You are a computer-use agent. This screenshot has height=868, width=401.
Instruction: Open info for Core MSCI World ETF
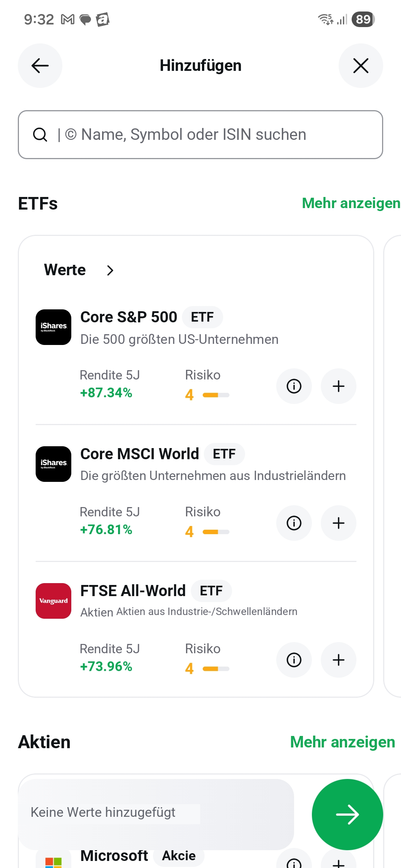(294, 523)
